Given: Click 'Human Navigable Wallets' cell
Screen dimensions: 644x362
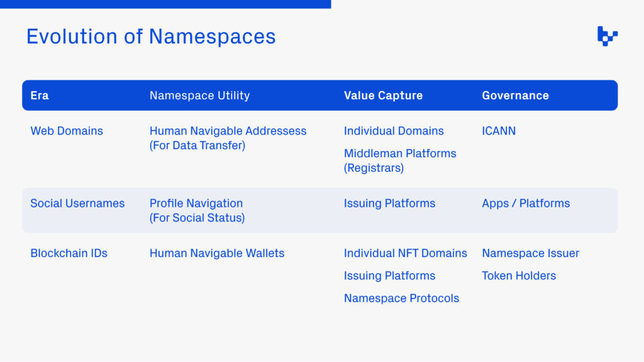Looking at the screenshot, I should 217,253.
